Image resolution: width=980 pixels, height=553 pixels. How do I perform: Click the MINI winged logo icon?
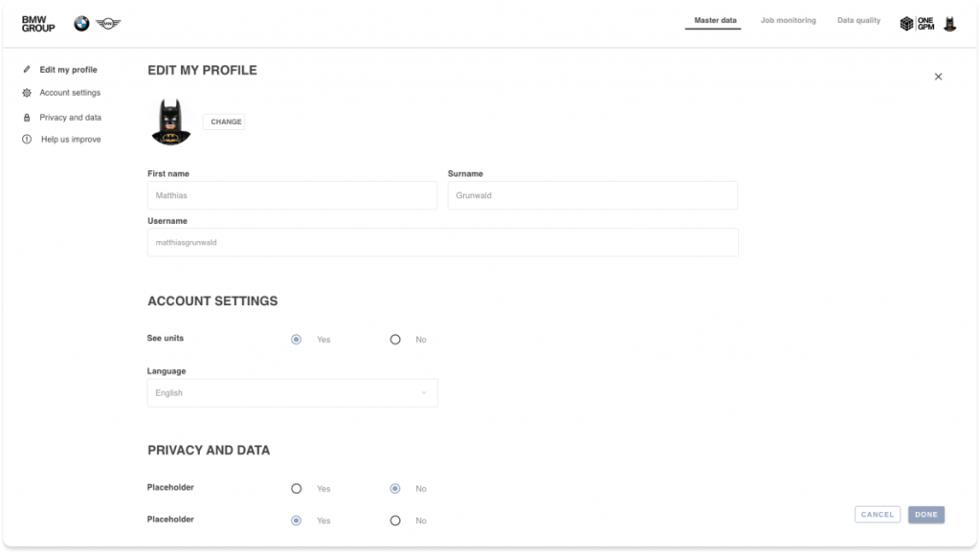tap(108, 24)
